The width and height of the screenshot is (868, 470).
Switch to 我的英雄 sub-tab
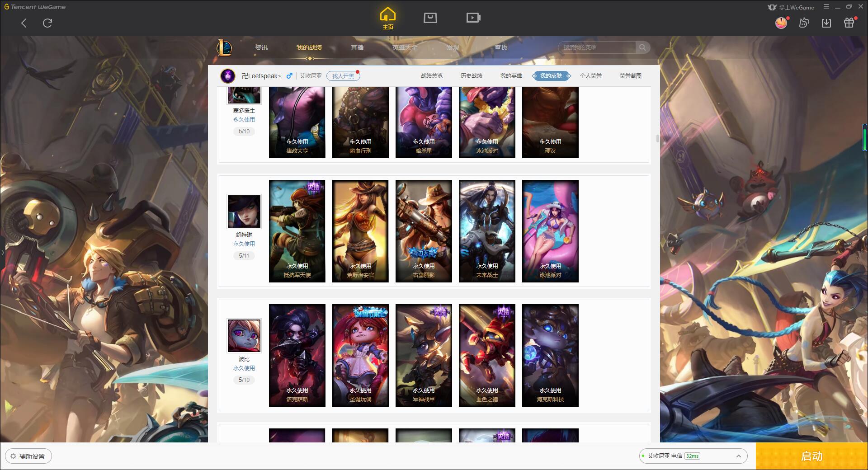point(511,76)
